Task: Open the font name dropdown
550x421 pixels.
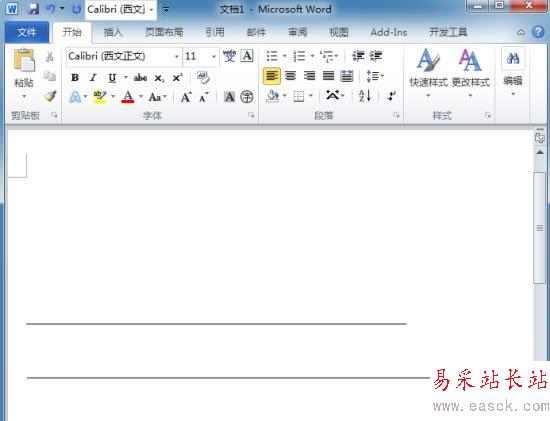Action: pyautogui.click(x=177, y=56)
